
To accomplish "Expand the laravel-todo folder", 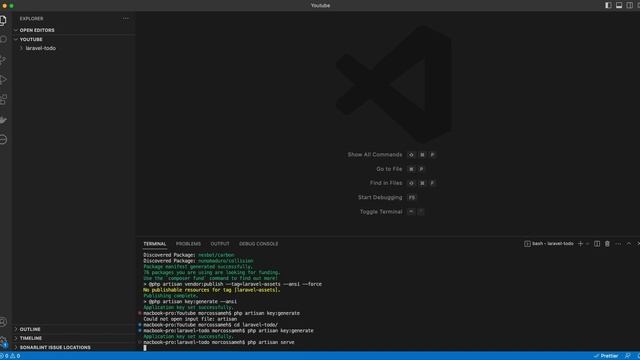I will (74, 48).
